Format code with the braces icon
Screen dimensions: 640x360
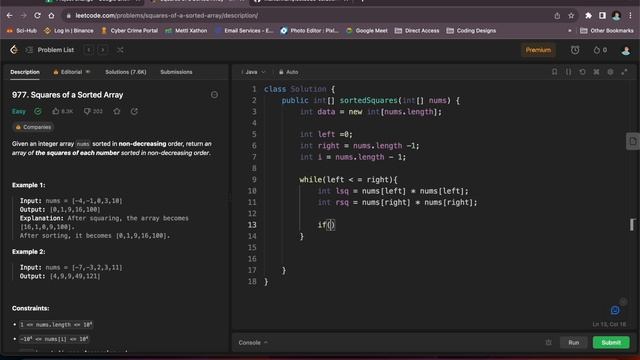coord(568,72)
